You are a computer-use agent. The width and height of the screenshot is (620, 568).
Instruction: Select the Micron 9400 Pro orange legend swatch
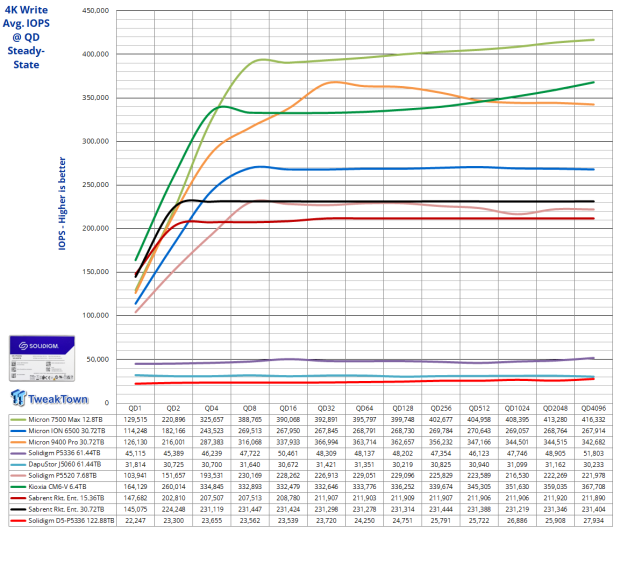[18, 442]
